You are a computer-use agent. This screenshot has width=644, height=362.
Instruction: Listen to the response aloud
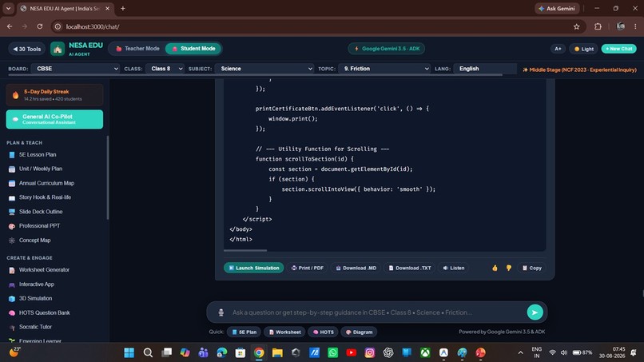pyautogui.click(x=453, y=268)
